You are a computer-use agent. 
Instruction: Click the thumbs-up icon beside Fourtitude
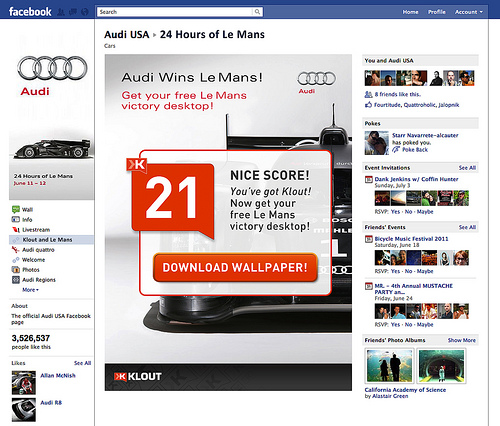[368, 105]
